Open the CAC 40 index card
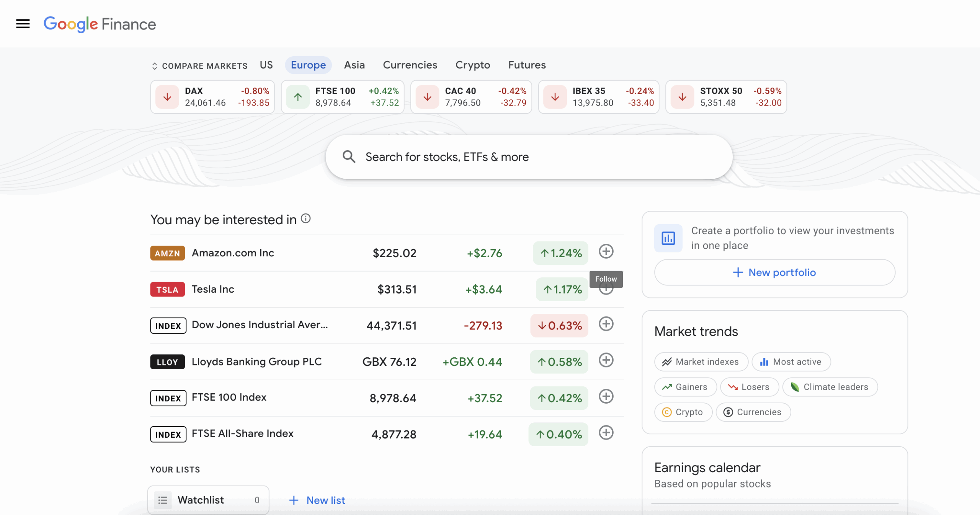Screen dimensions: 980x515 coord(471,97)
